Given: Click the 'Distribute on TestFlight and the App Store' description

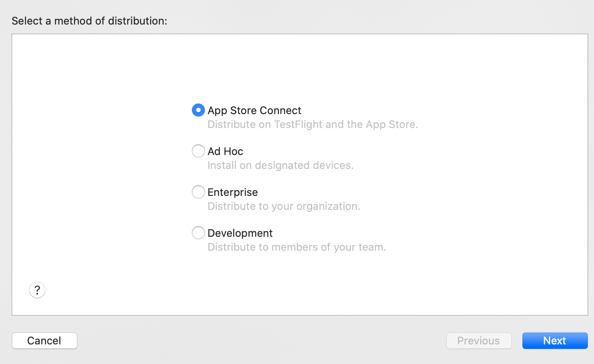Looking at the screenshot, I should click(313, 124).
